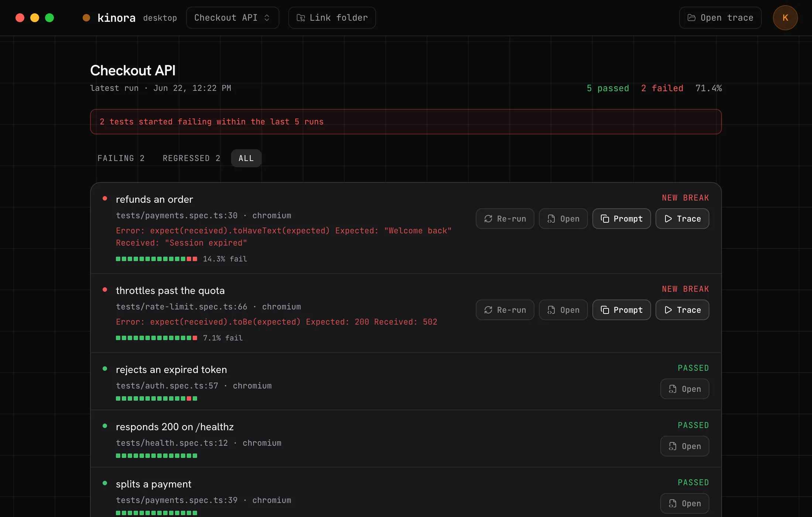Viewport: 812px width, 517px height.
Task: Re-run the refunds an order test
Action: point(505,219)
